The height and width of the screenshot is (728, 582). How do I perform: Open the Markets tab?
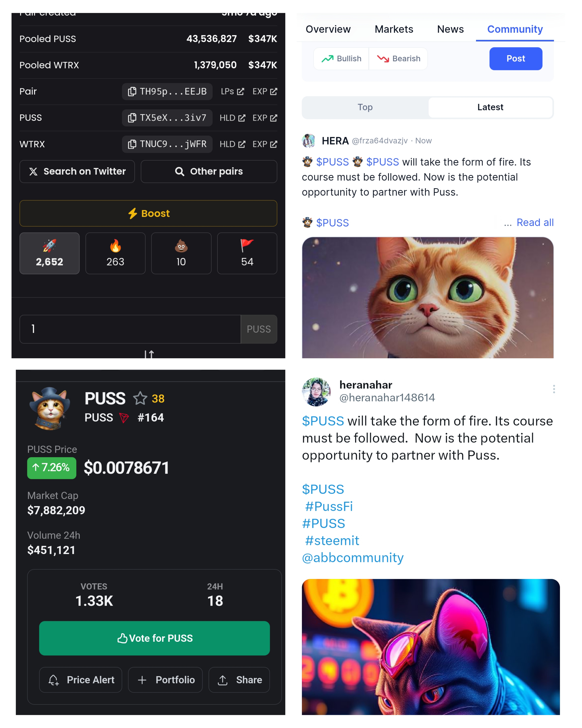click(394, 29)
